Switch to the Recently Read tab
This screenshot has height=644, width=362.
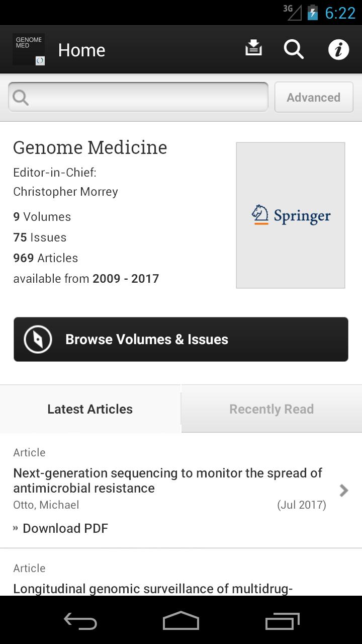271,409
